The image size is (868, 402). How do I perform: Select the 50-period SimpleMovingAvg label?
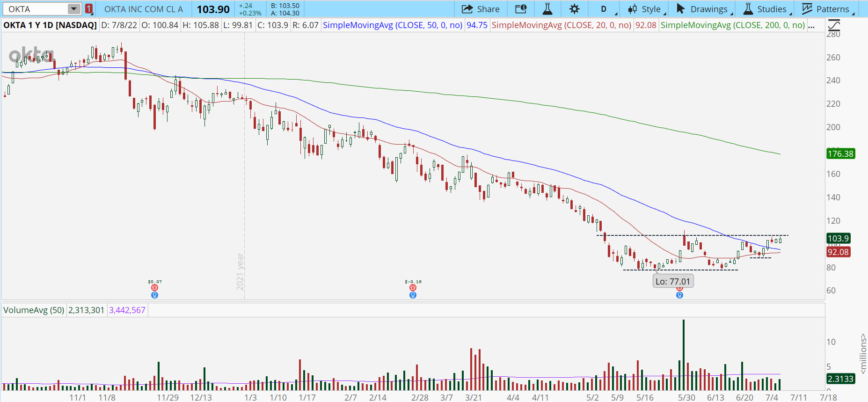pyautogui.click(x=392, y=25)
